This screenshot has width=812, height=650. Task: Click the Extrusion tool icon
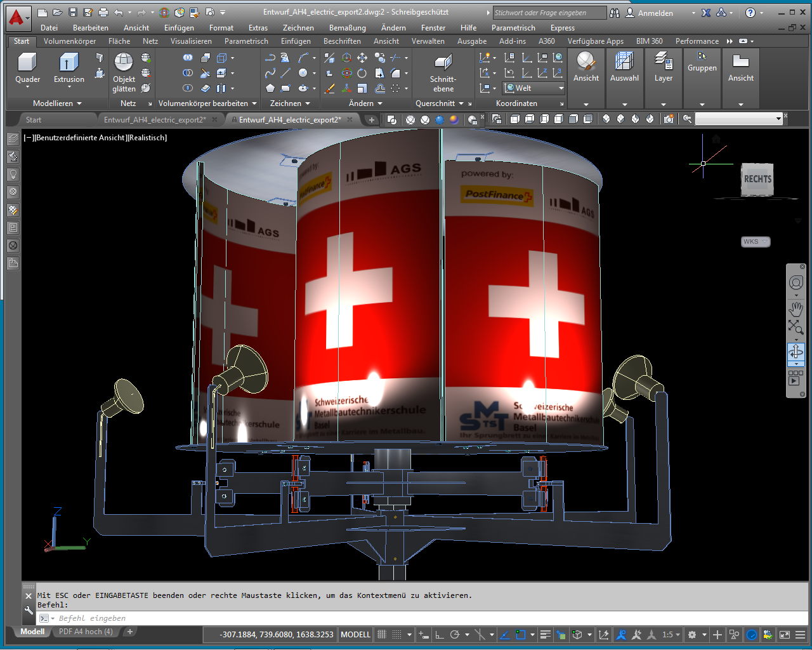pyautogui.click(x=69, y=62)
